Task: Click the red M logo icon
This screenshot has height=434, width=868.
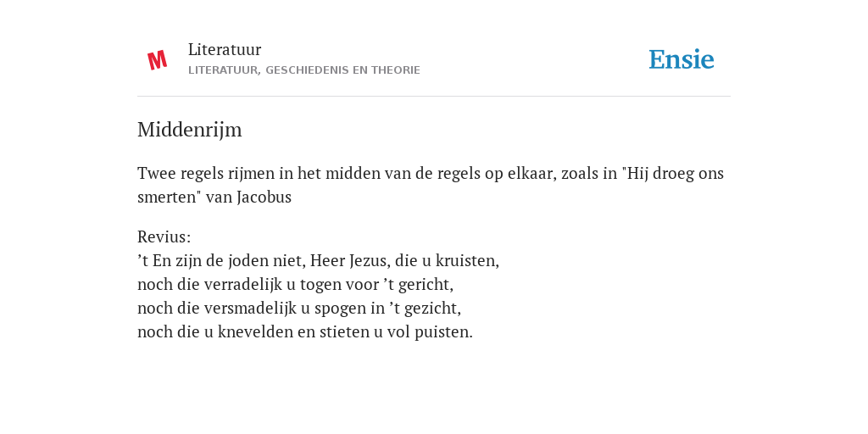Action: point(157,60)
